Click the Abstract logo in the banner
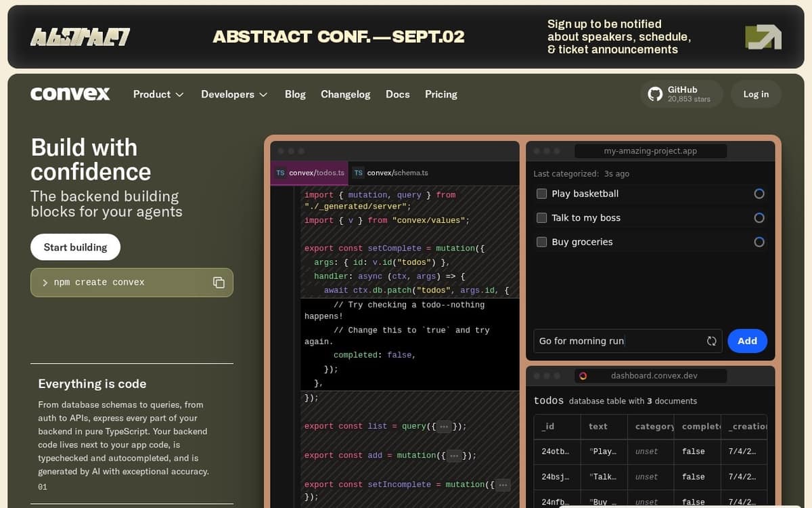This screenshot has height=508, width=812. coord(80,37)
